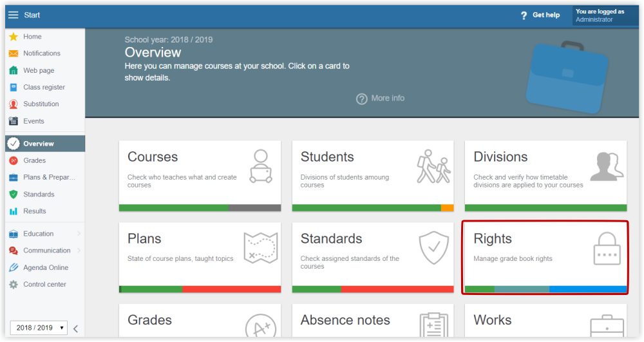Screen dimensions: 644x342
Task: Select Agenda Online in the sidebar
Action: [45, 267]
